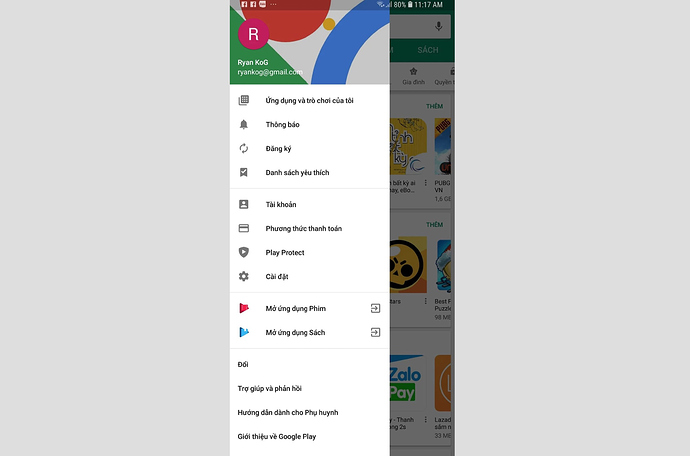Open Mở ứng dụng Sách entry
The width and height of the screenshot is (690, 456).
(x=310, y=332)
